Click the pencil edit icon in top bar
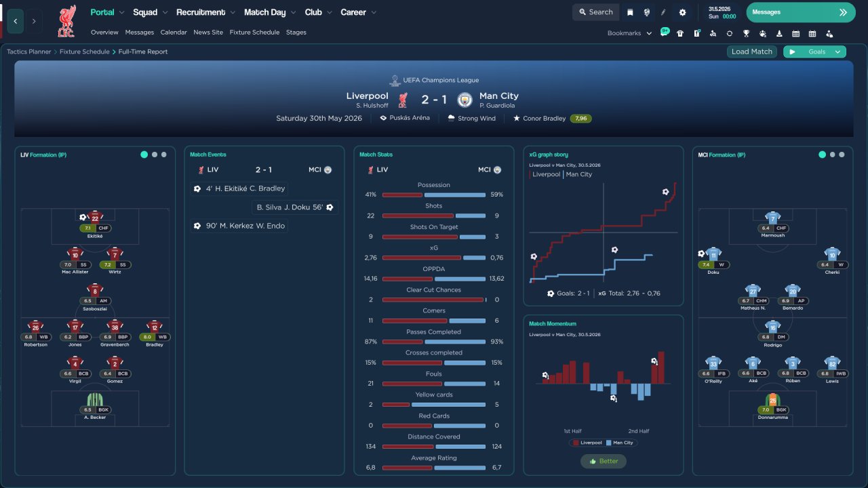868x488 pixels. point(664,12)
